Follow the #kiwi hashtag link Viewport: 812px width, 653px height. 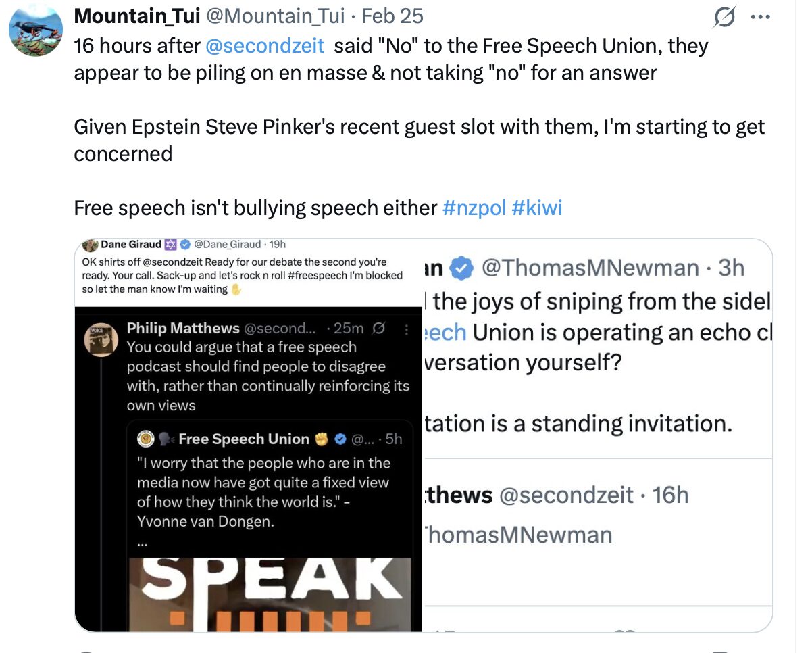[x=537, y=208]
